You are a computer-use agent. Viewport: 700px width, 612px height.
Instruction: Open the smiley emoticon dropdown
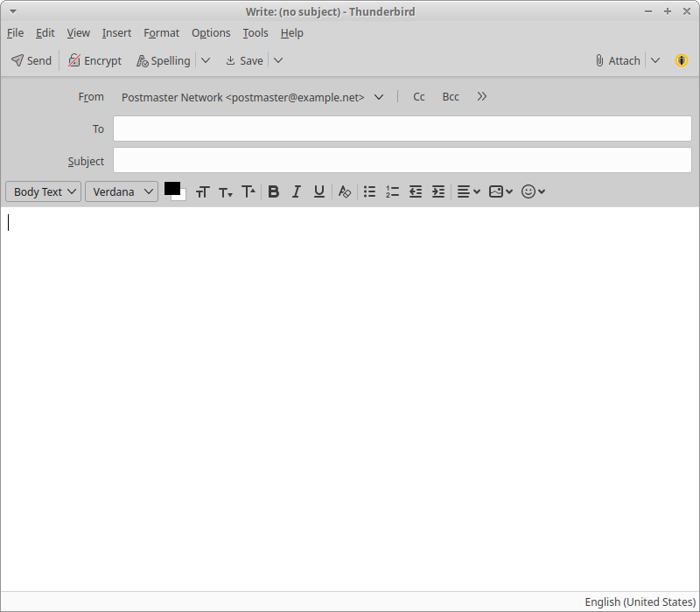(x=533, y=191)
